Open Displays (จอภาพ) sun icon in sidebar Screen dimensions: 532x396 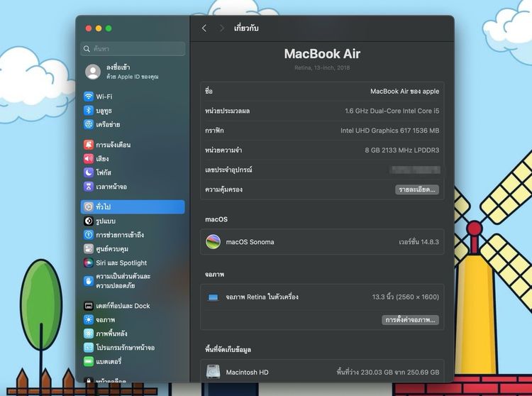coord(89,319)
